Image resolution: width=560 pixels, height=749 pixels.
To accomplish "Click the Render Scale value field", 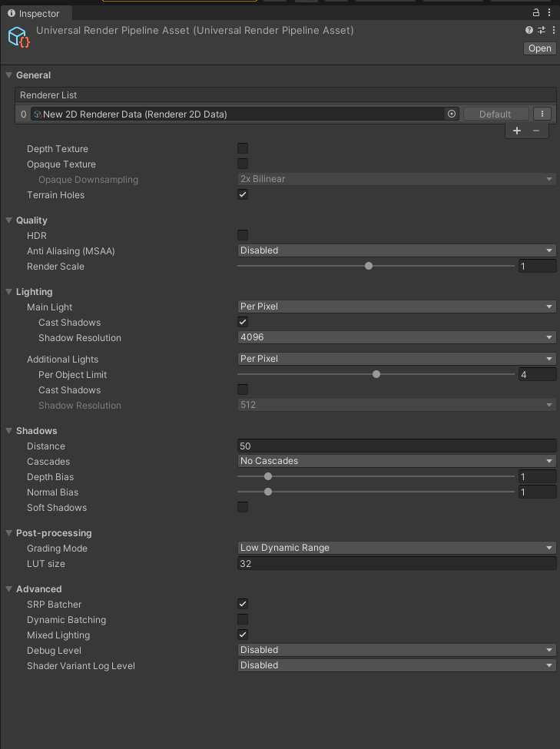I will tap(538, 266).
